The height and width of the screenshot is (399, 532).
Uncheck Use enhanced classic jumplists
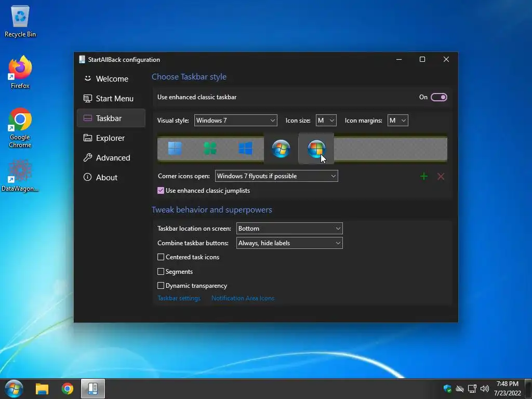click(x=161, y=191)
